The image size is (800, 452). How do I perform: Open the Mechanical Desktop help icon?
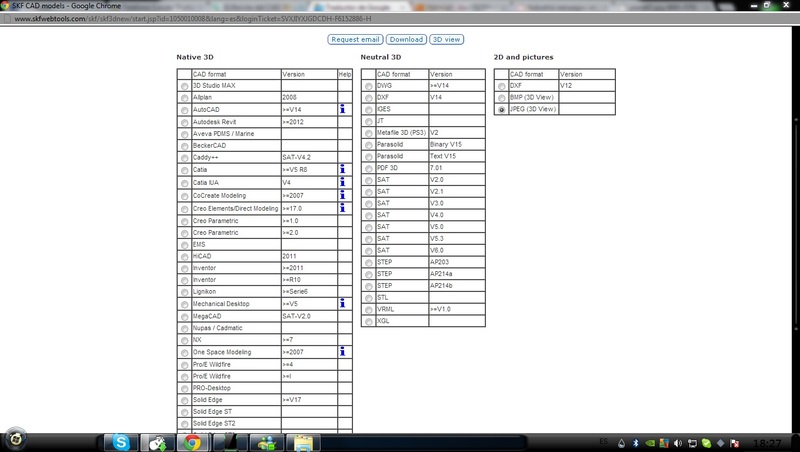pyautogui.click(x=342, y=303)
